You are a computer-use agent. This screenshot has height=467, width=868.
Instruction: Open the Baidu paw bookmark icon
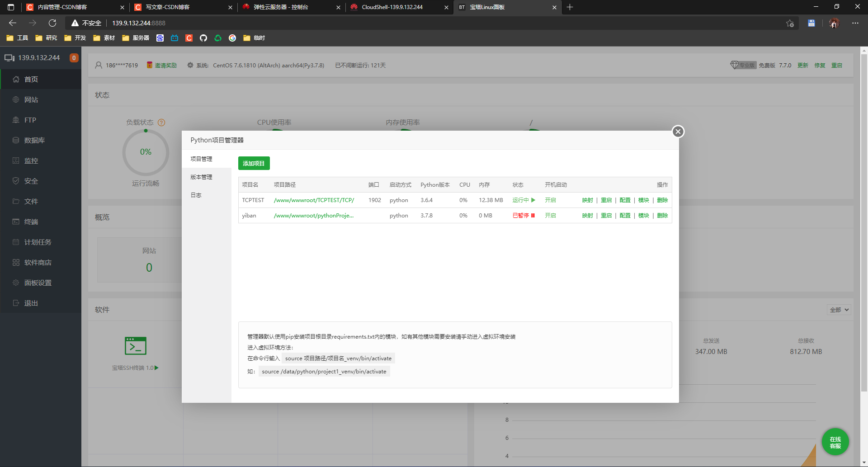tap(160, 38)
